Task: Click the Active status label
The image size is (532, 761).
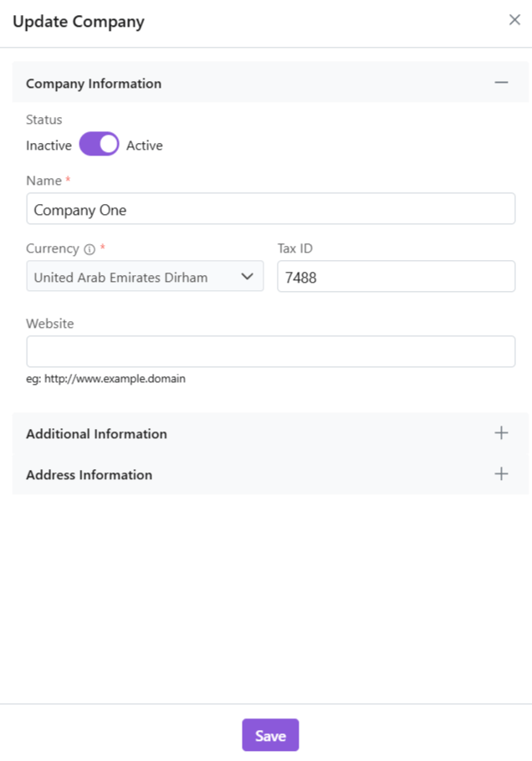Action: point(145,146)
